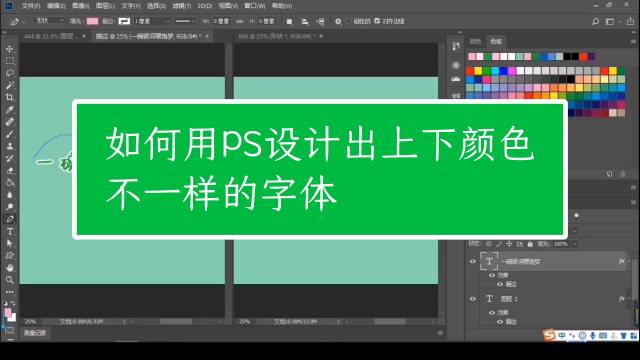Hide the second text layer with eye icon
The image size is (640, 360).
tap(473, 299)
